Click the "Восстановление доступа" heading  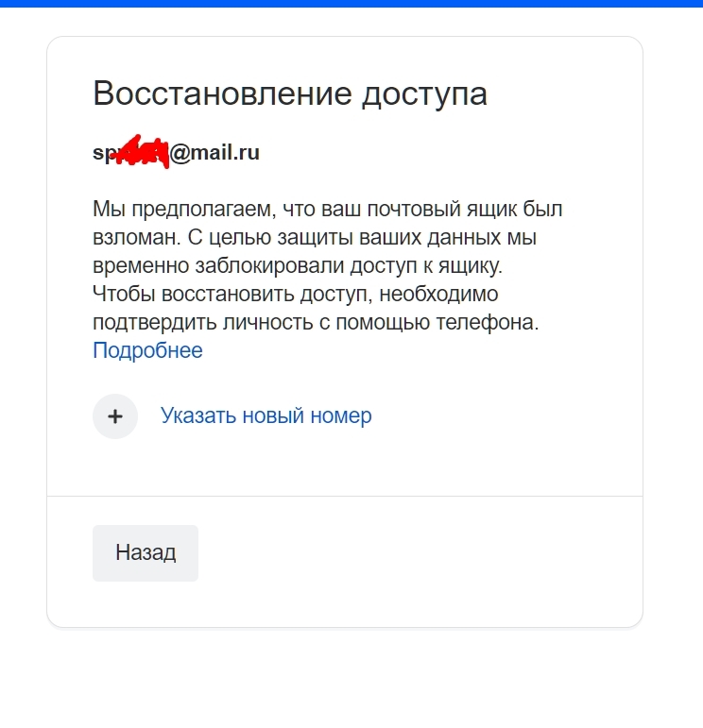pyautogui.click(x=290, y=94)
